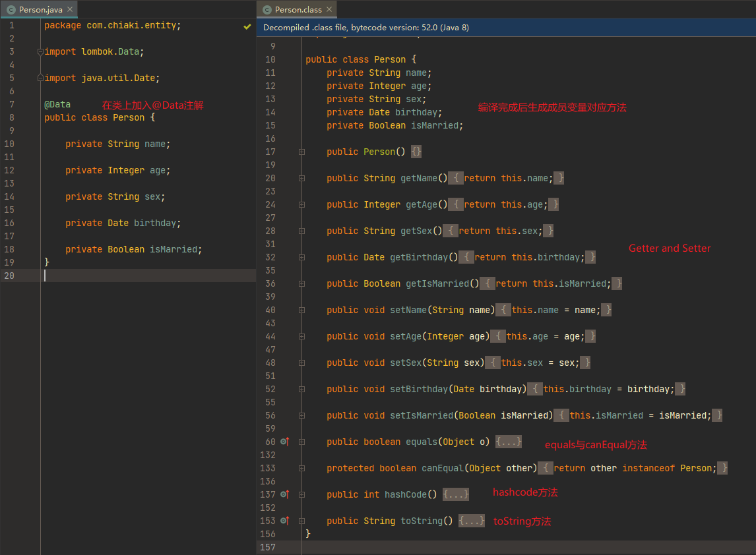Click the class icon on Person.java tab

click(11, 10)
